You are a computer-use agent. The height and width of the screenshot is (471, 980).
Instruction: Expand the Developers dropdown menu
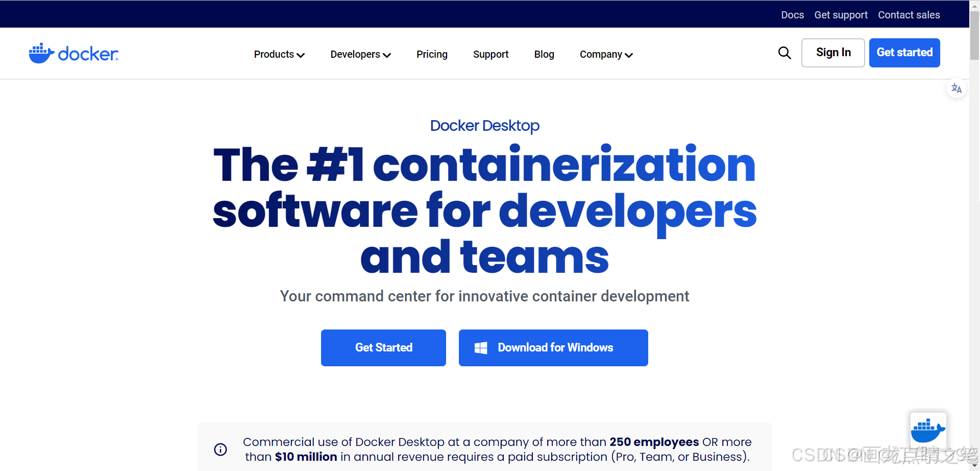tap(360, 54)
